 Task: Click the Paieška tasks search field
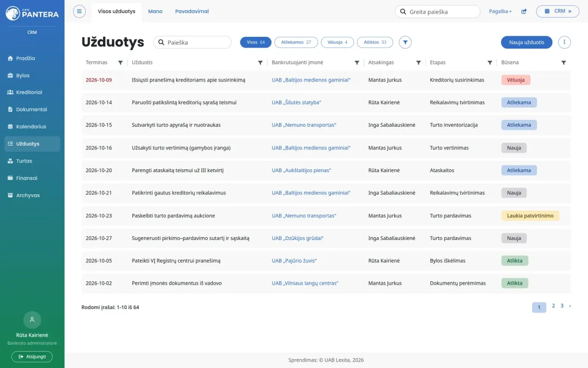coord(193,42)
